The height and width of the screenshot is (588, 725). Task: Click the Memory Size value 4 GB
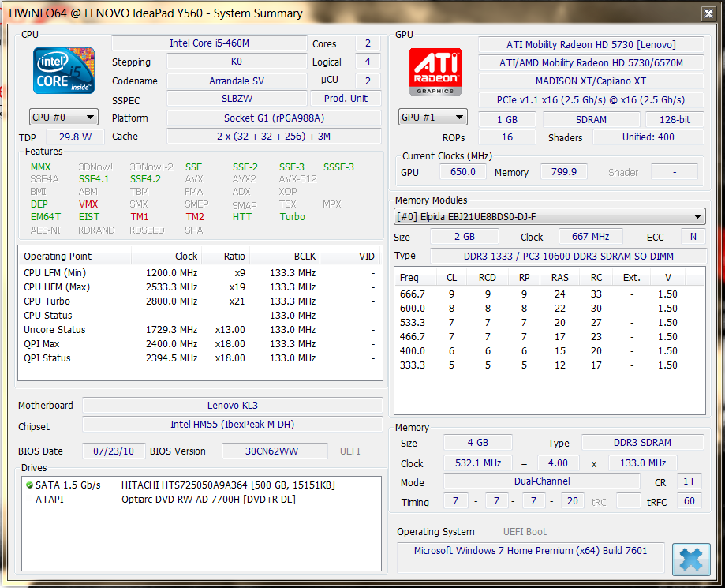point(478,443)
